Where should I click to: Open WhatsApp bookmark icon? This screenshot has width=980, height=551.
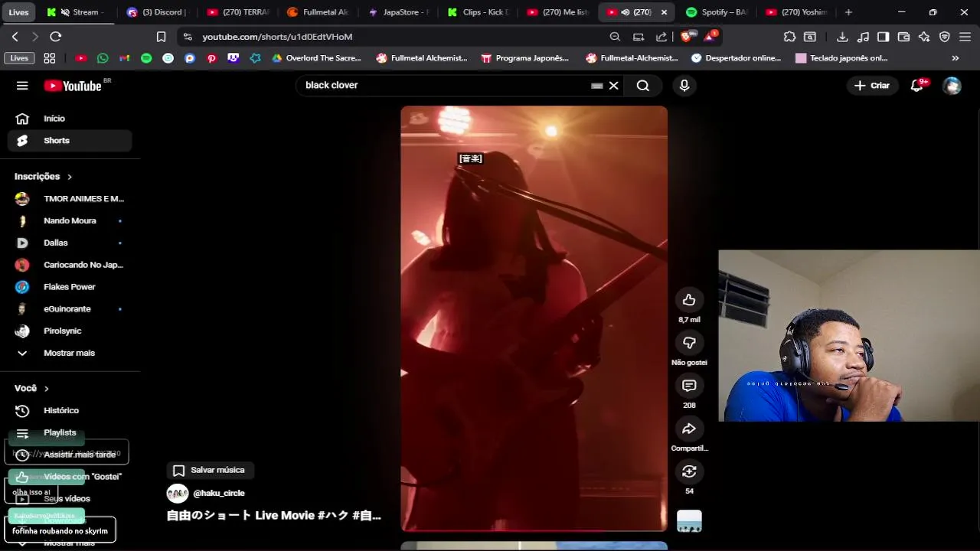103,58
